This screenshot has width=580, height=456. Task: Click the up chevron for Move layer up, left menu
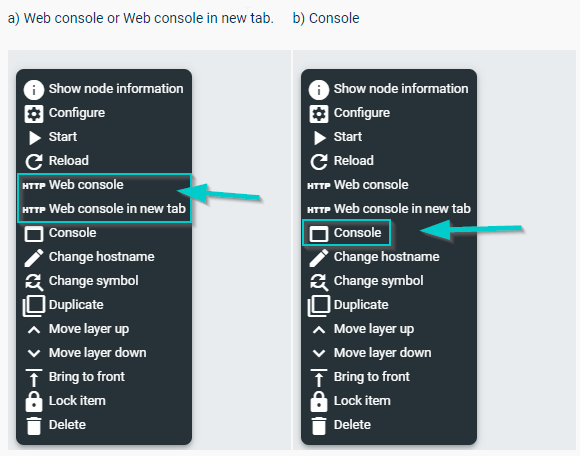(34, 330)
